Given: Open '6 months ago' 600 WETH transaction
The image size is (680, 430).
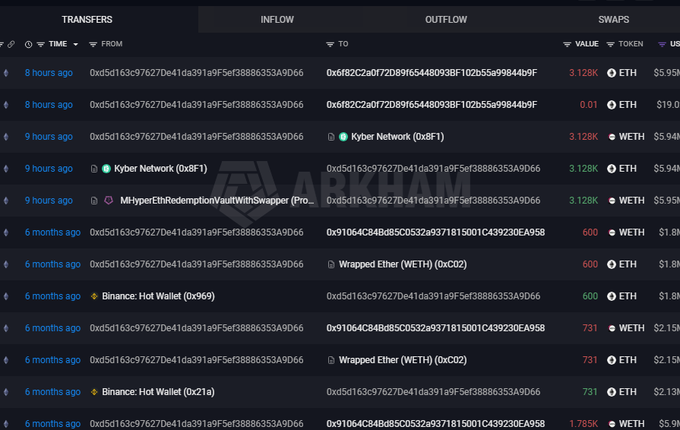Looking at the screenshot, I should point(52,232).
